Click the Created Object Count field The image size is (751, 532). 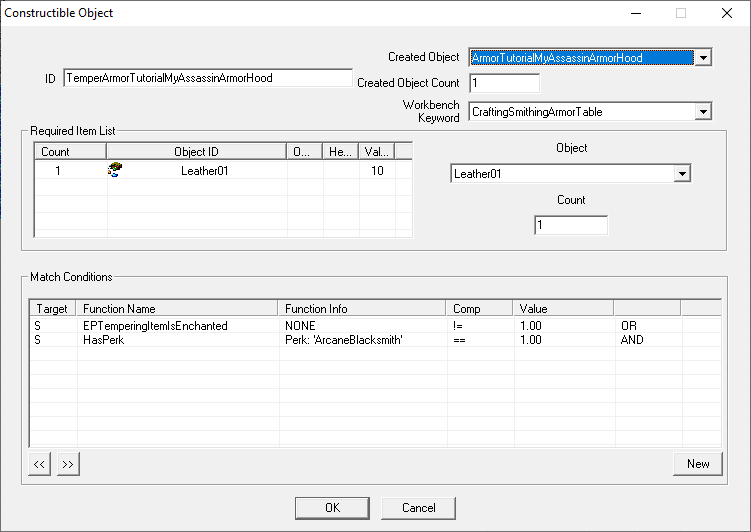(504, 83)
